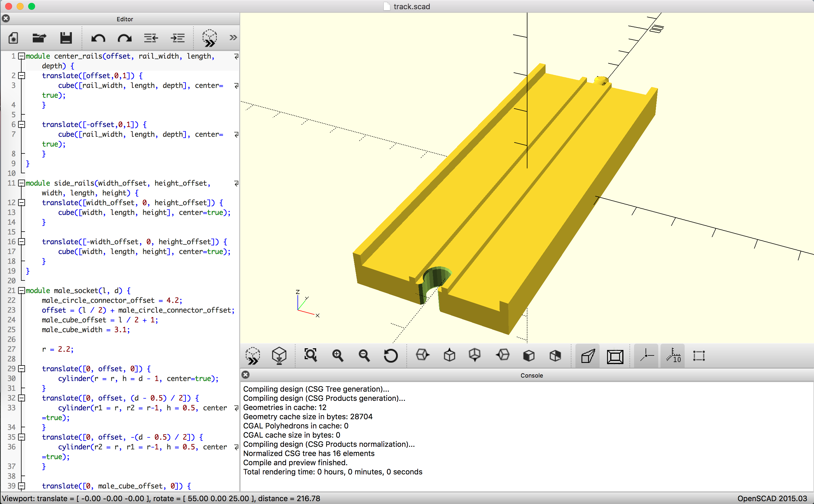This screenshot has width=814, height=504.
Task: Unindent the selected code lines
Action: coord(150,38)
